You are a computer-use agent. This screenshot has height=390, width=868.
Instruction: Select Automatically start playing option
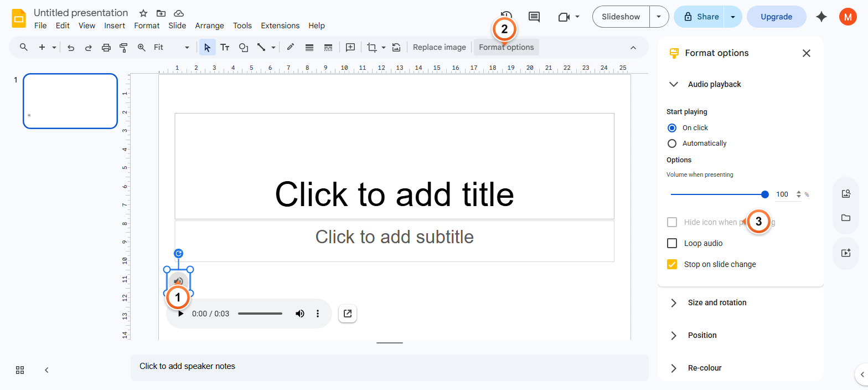672,143
